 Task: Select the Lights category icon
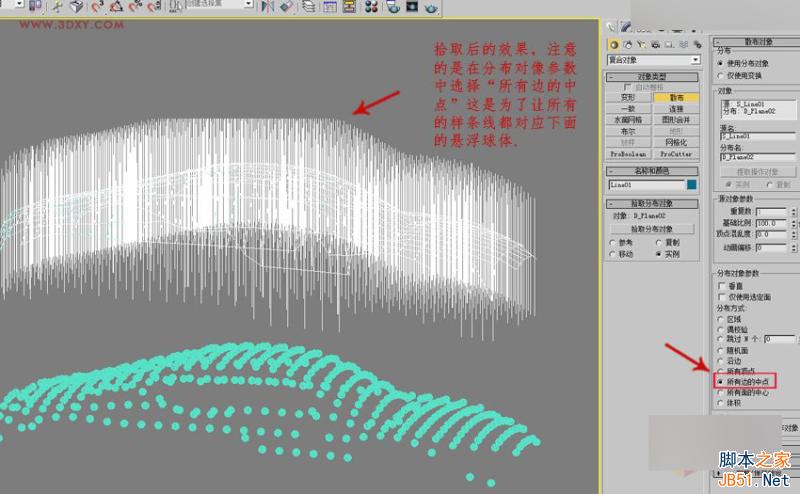(641, 45)
